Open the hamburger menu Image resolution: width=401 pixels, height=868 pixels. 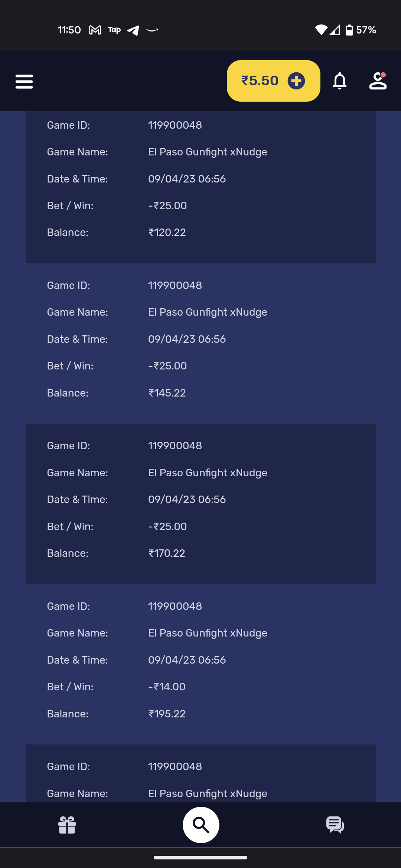coord(24,81)
